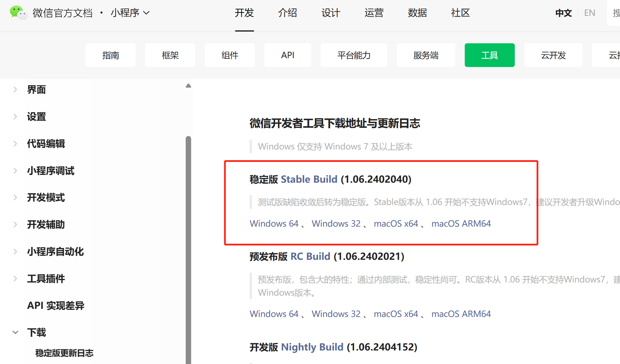Image resolution: width=620 pixels, height=364 pixels.
Task: Download RC Build Windows 64
Action: tap(274, 314)
